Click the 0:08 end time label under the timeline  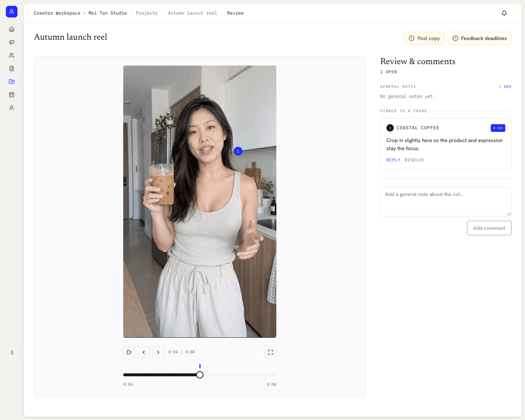point(271,384)
